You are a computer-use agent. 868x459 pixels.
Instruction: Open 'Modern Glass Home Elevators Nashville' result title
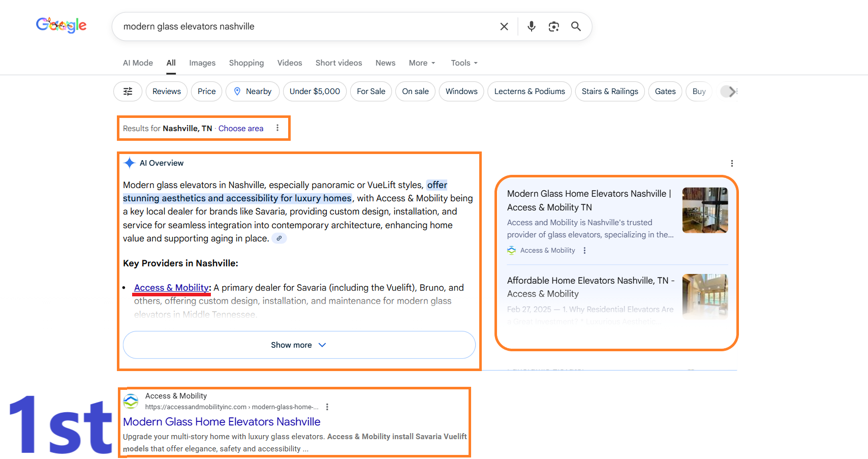pos(222,422)
